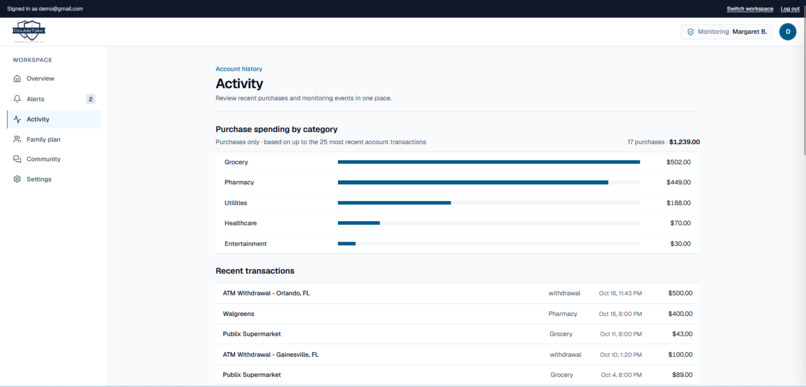This screenshot has height=387, width=806.
Task: Click the Monitoring shield check icon
Action: pos(690,32)
